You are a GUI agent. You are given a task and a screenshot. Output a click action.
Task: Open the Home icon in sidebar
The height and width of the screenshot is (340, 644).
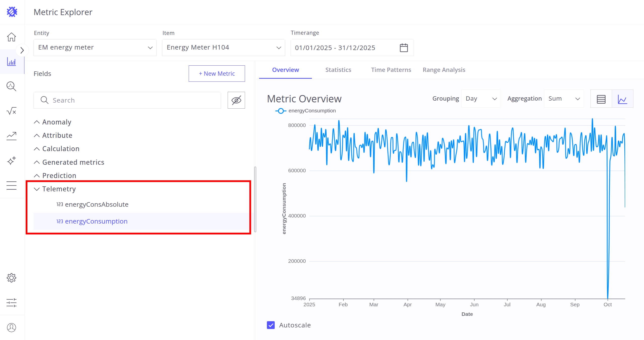(12, 37)
